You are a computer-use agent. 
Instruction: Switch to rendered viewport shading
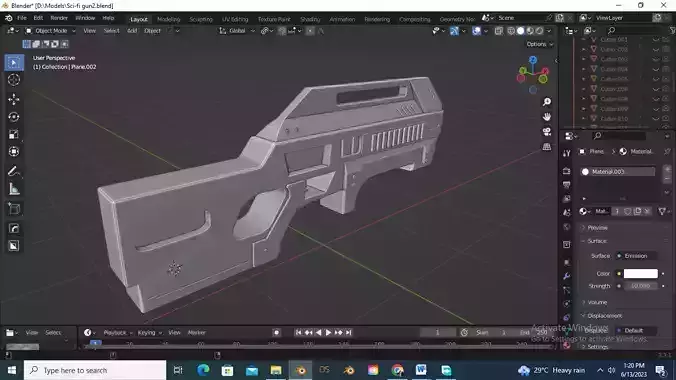[539, 31]
